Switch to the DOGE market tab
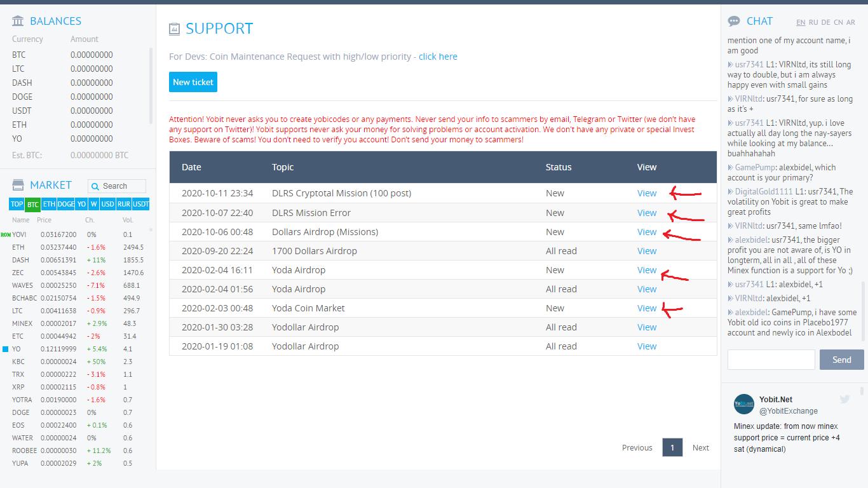Screen dimensions: 868x488 [66, 204]
